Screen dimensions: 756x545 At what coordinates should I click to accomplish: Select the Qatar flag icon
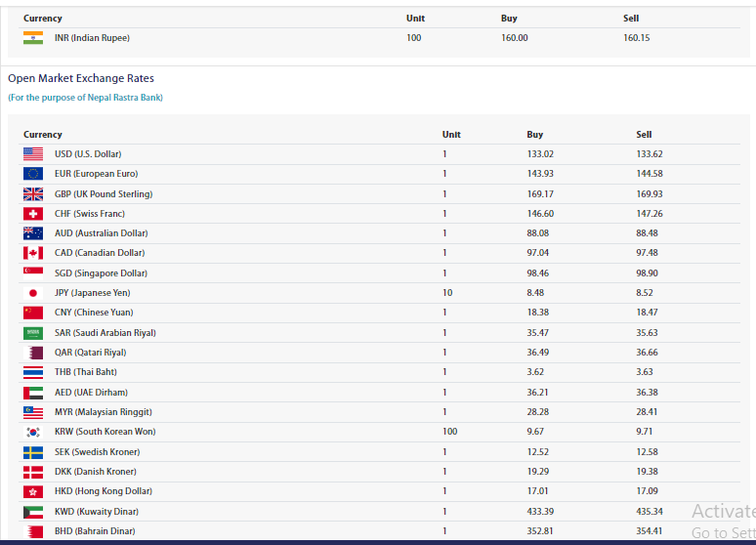coord(33,353)
